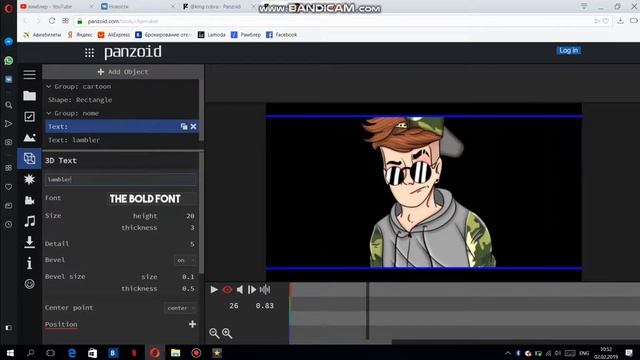Open the Lamoda bookmark

click(x=211, y=35)
